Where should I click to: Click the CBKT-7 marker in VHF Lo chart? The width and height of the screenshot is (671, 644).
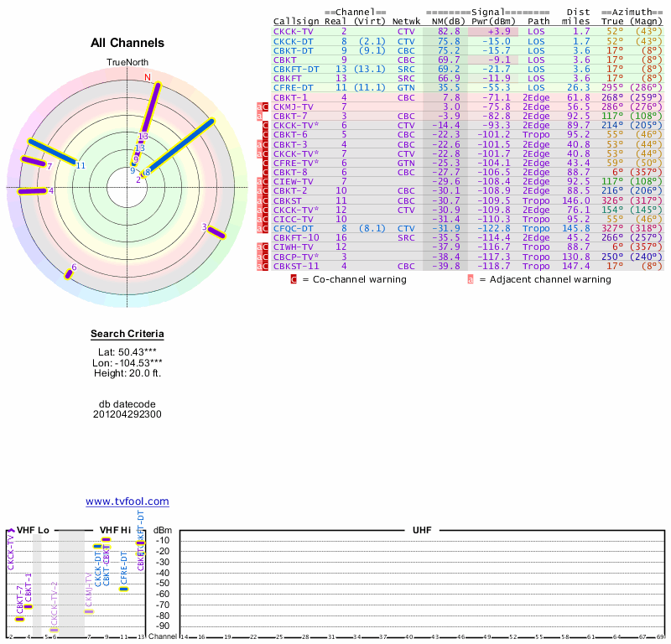coord(19,619)
